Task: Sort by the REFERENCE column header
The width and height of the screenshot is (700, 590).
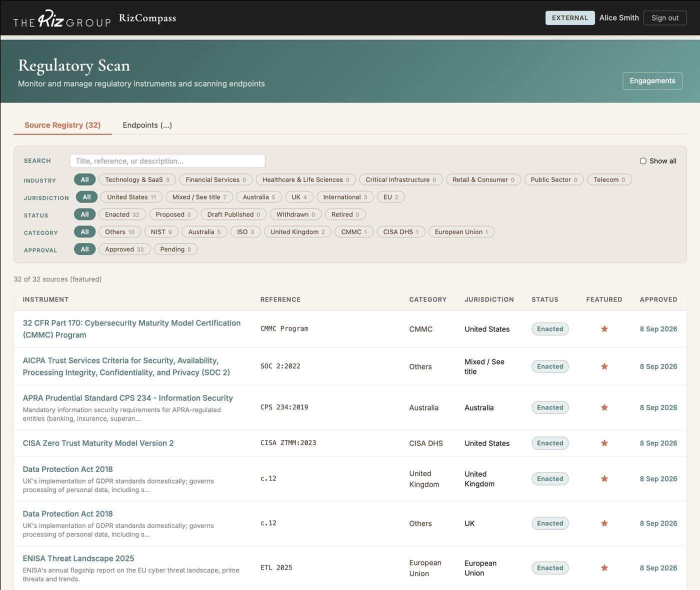Action: click(280, 299)
